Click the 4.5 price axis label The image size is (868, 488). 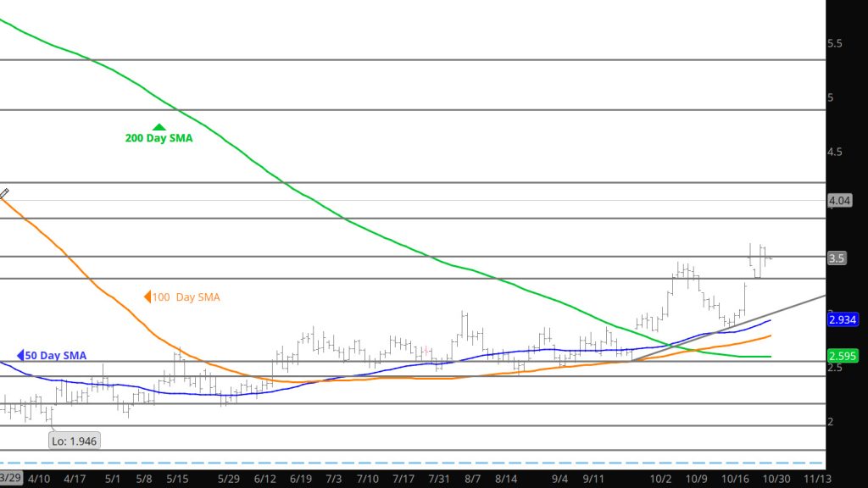tap(836, 152)
